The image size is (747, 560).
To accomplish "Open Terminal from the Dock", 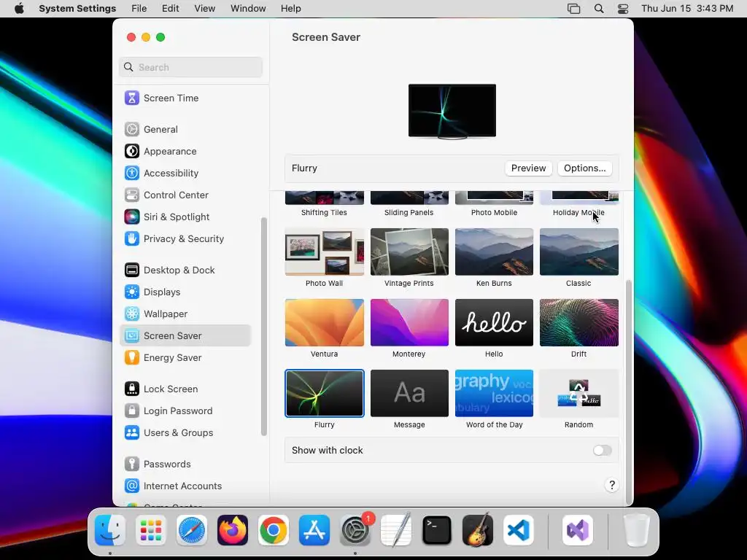I will pos(437,530).
